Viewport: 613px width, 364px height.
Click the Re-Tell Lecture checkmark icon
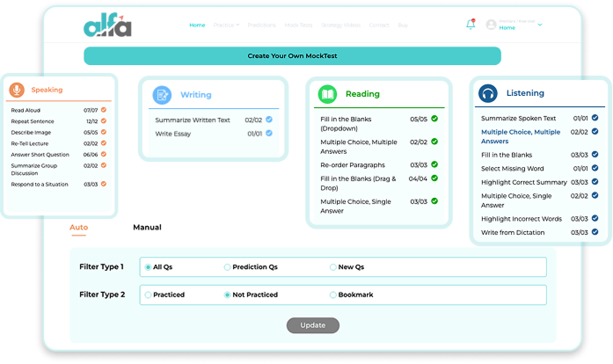click(104, 143)
